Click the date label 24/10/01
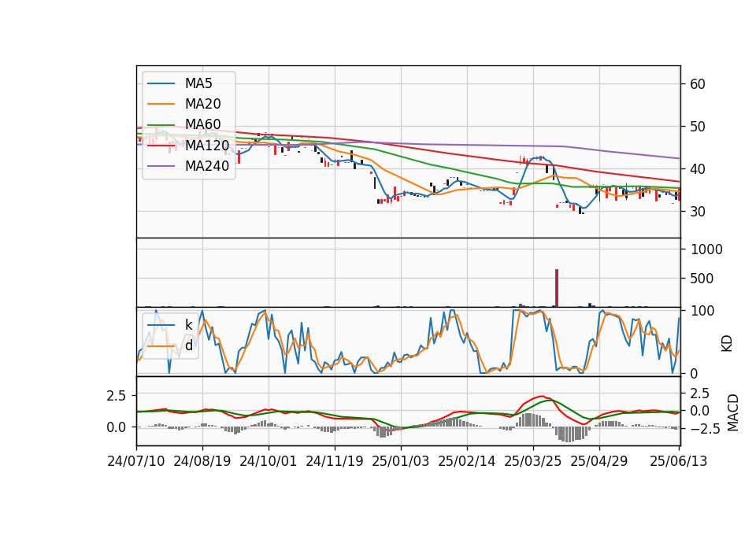 click(x=268, y=461)
